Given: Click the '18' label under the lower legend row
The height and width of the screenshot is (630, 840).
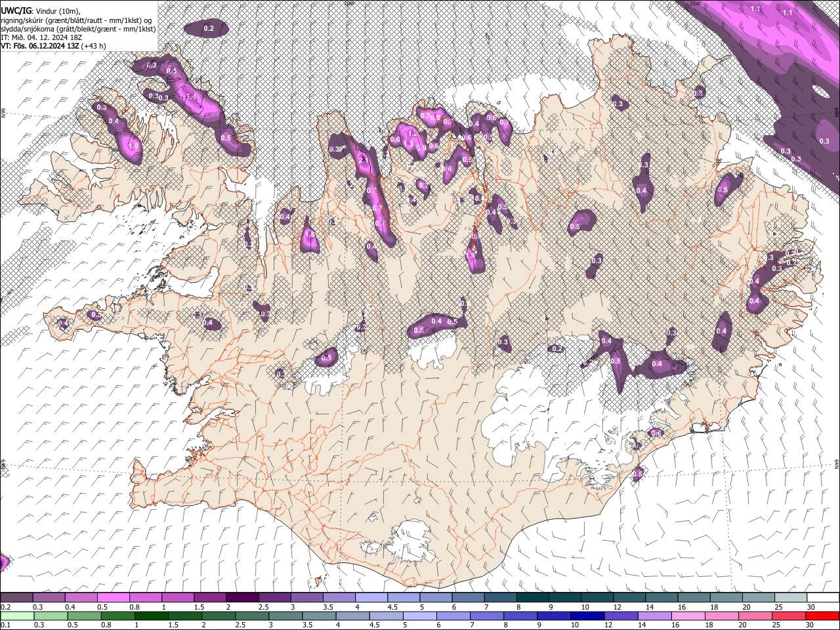Looking at the screenshot, I should (710, 625).
